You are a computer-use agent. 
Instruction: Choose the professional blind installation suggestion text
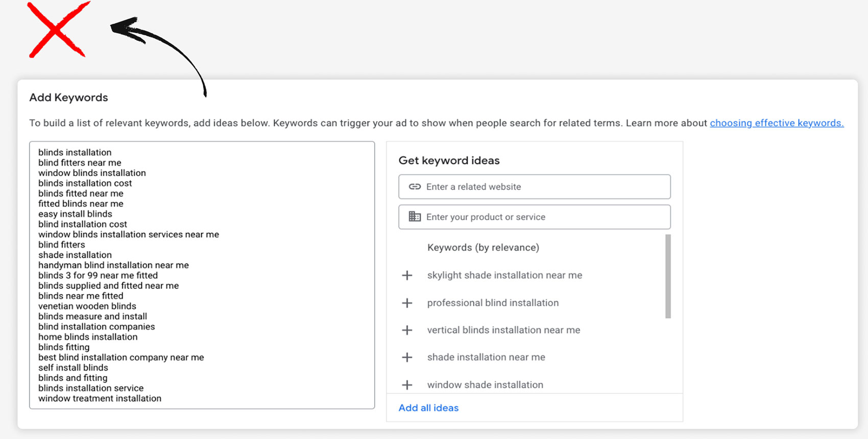point(493,303)
